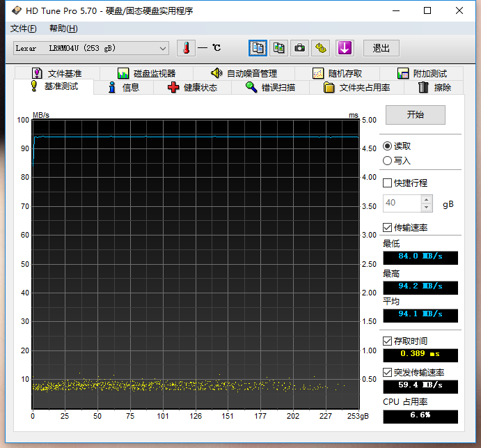This screenshot has width=481, height=448.
Task: Save screenshot with the camera icon
Action: click(299, 48)
